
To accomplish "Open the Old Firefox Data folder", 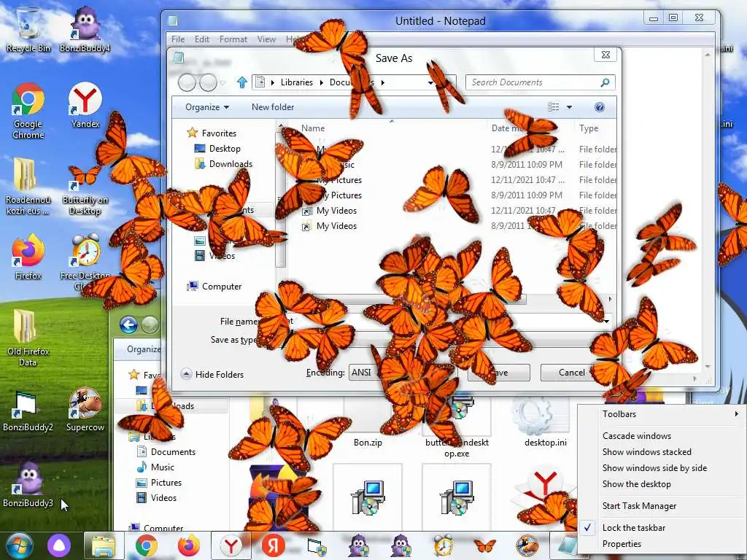I will pyautogui.click(x=28, y=338).
